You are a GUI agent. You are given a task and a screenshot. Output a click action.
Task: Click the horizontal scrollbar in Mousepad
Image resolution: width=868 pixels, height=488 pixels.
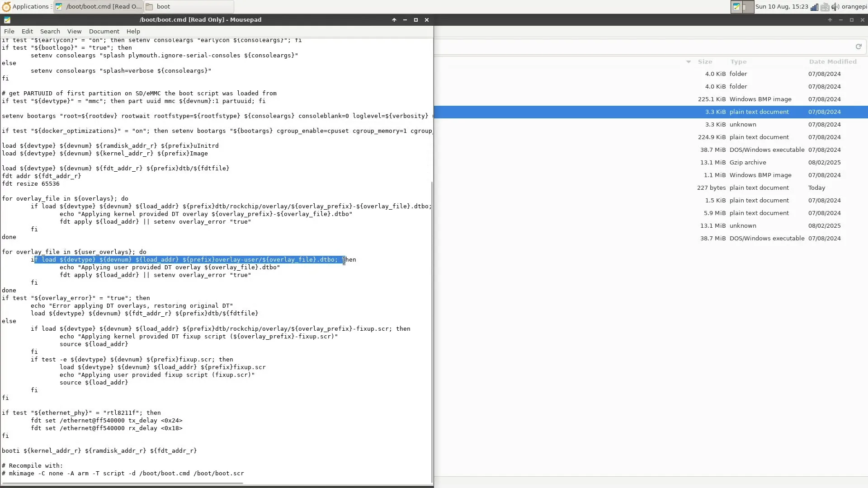pyautogui.click(x=122, y=483)
